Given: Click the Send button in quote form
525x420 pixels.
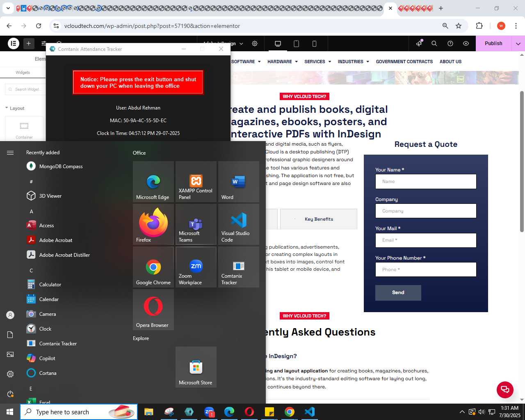Looking at the screenshot, I should [x=398, y=292].
